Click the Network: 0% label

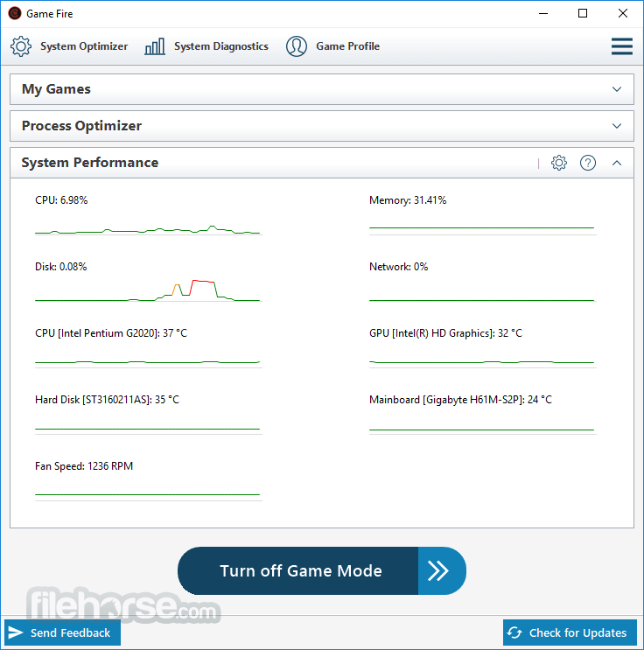pos(398,267)
